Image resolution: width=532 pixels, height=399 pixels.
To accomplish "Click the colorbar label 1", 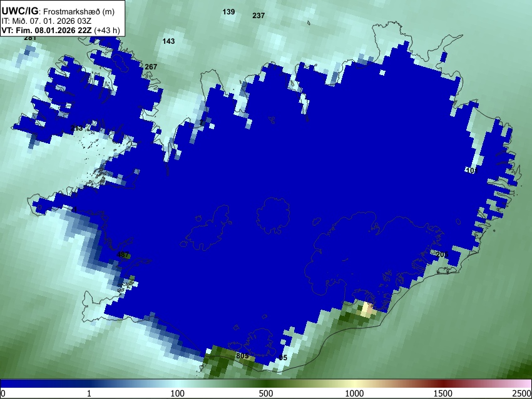I will (89, 393).
